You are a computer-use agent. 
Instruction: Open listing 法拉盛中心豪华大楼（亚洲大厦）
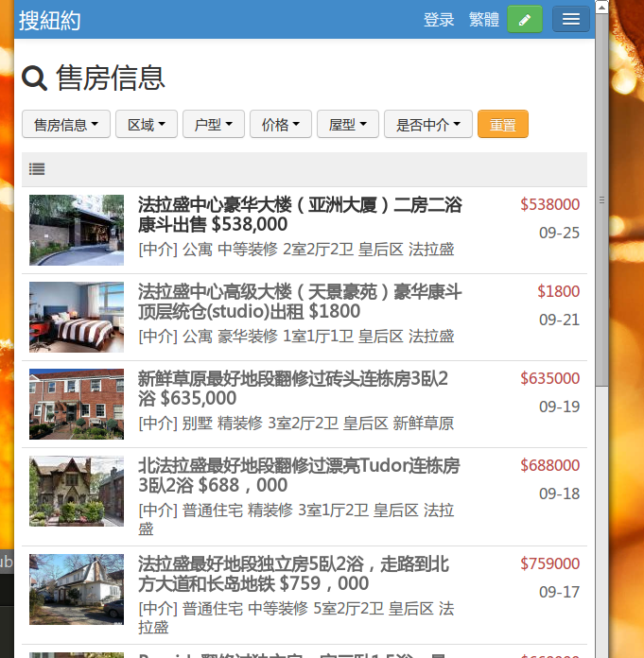(300, 215)
